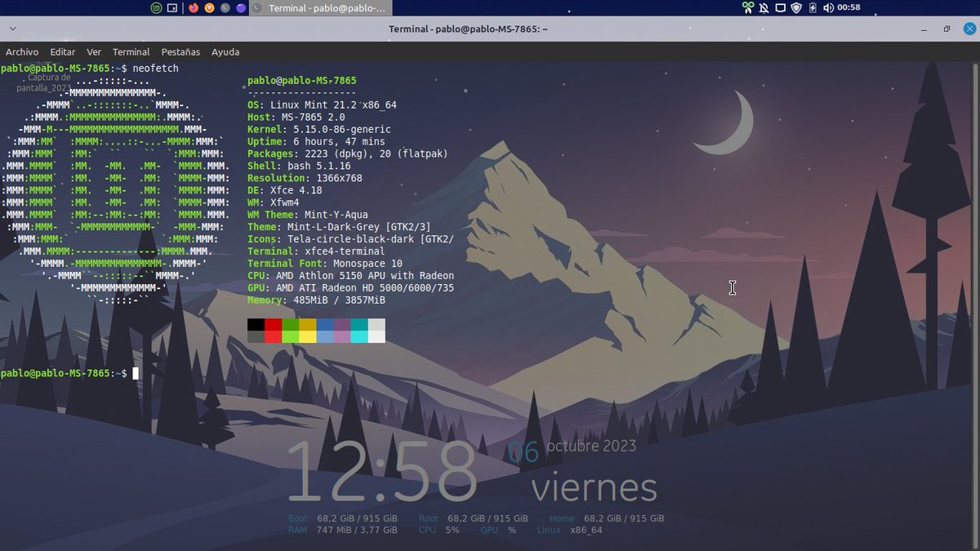Mute system volume via the speaker icon

coord(828,8)
